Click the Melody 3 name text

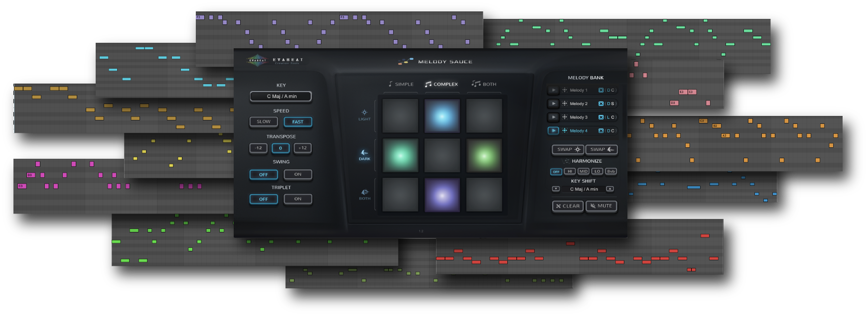579,117
